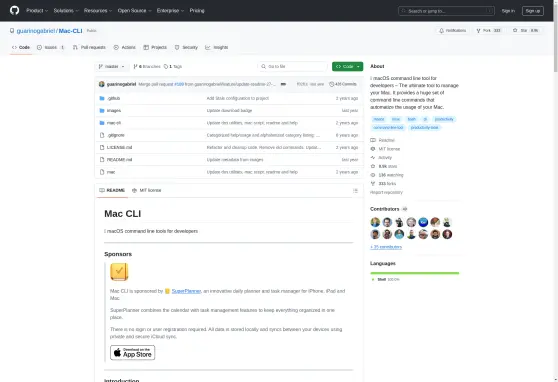Switch to the Issues tab
The width and height of the screenshot is (558, 382).
pos(51,47)
